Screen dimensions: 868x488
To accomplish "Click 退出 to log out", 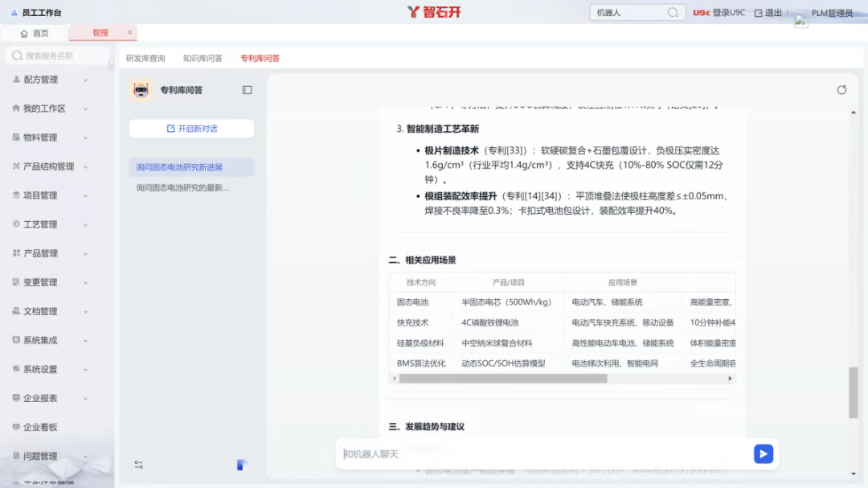I will [770, 13].
